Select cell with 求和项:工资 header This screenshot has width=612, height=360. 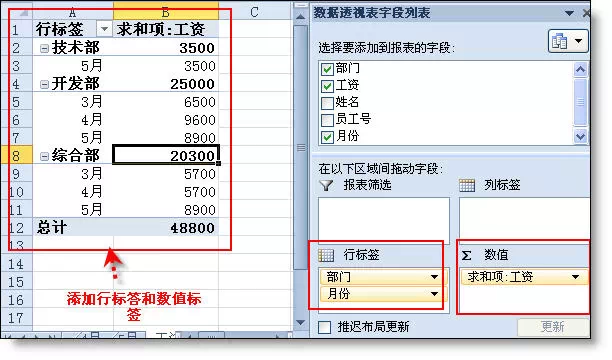[x=166, y=29]
